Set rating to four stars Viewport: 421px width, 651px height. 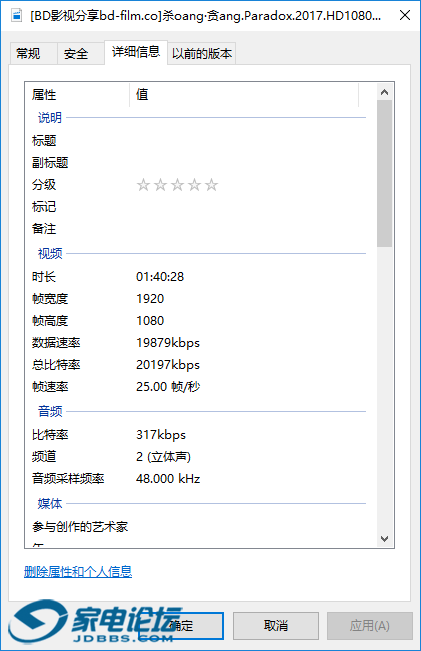coord(194,185)
